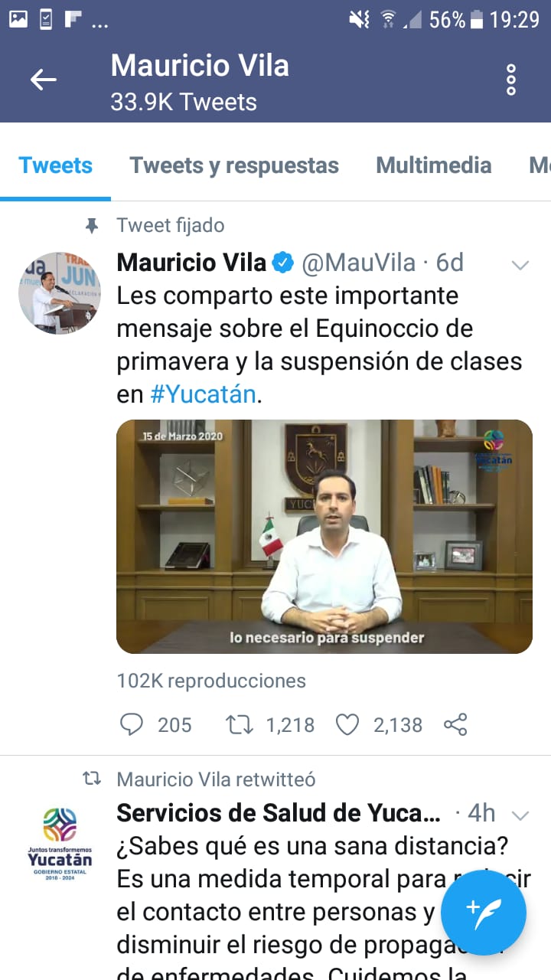This screenshot has width=551, height=980.
Task: Open Mauricio Vila's profile picture
Action: [60, 293]
